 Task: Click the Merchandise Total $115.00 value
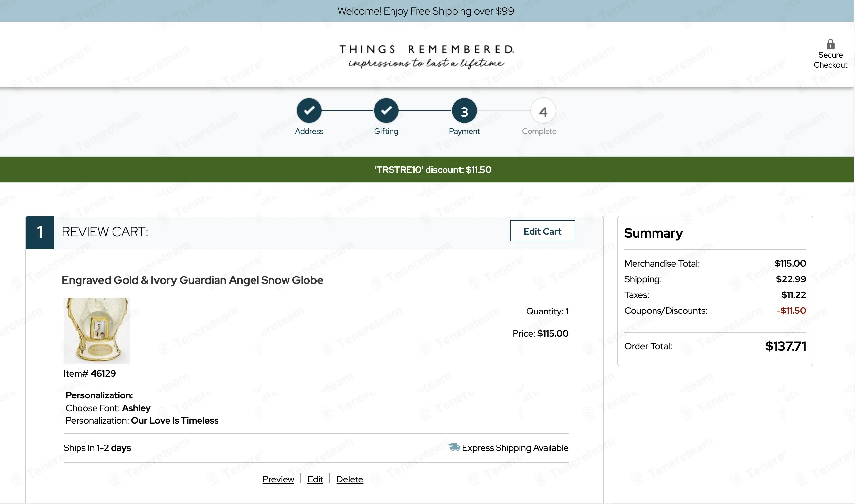pos(790,263)
